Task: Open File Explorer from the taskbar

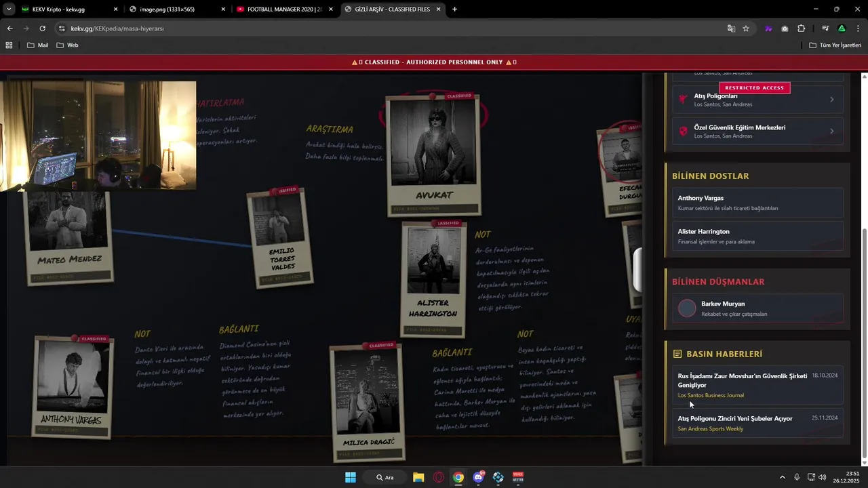Action: pyautogui.click(x=418, y=477)
